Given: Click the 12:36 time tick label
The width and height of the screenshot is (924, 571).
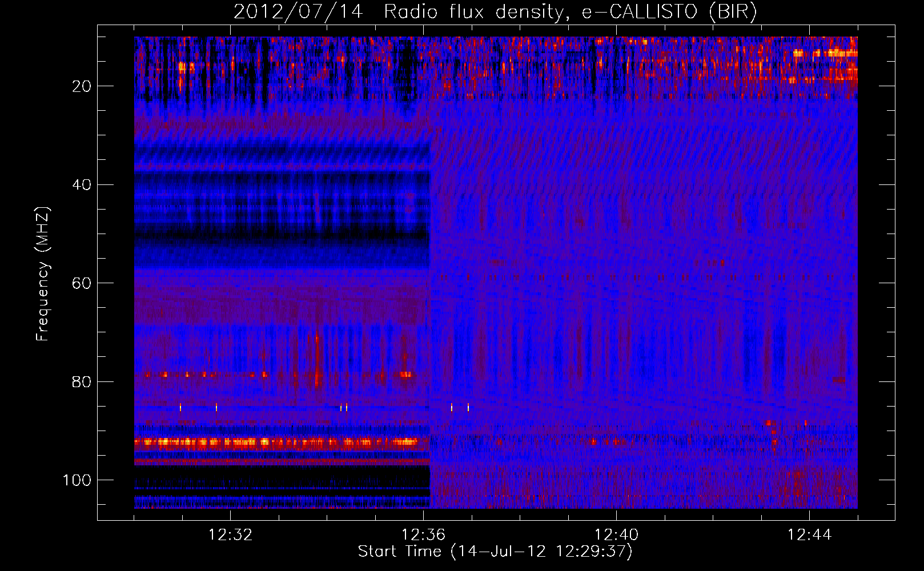Looking at the screenshot, I should pyautogui.click(x=423, y=535).
